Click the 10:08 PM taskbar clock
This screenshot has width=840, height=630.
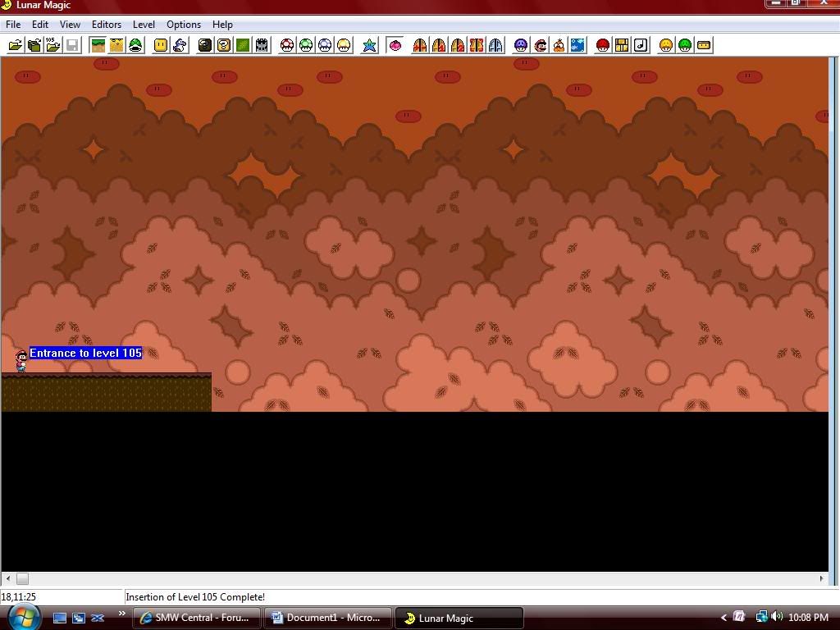[808, 618]
